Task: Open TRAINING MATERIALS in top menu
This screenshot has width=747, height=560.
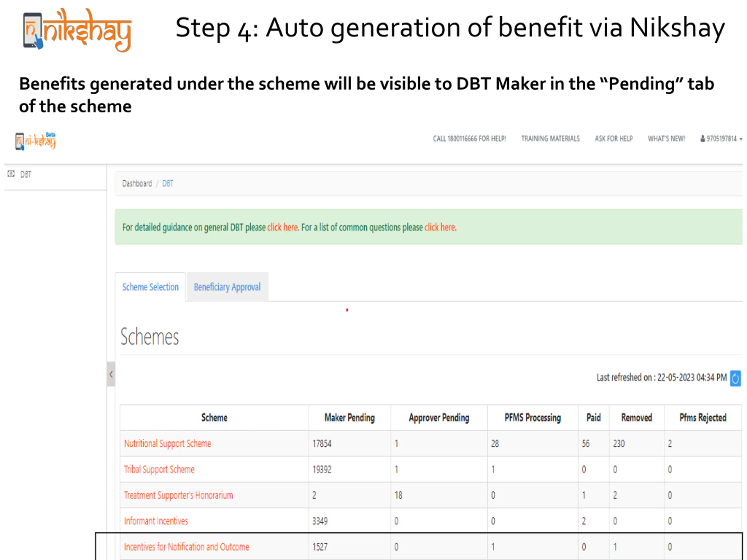Action: click(x=550, y=139)
